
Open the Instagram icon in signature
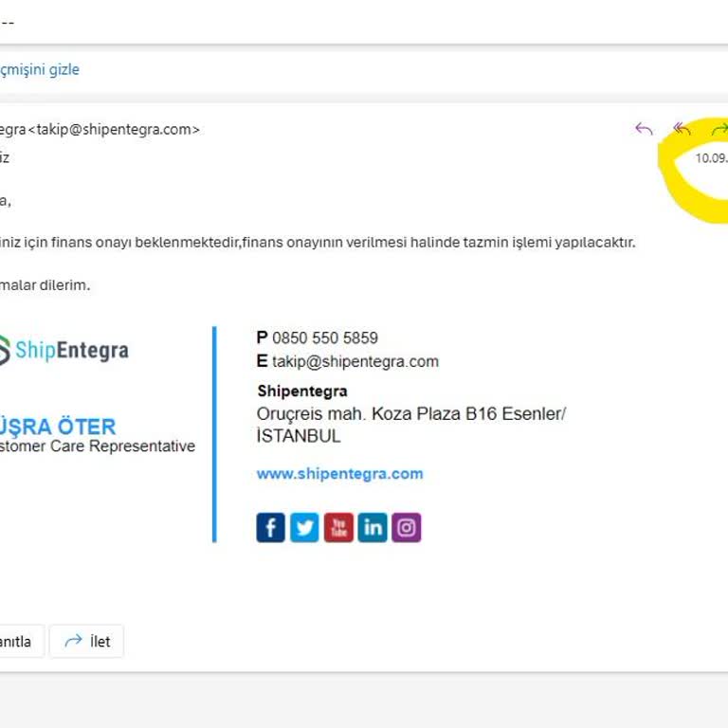point(407,527)
